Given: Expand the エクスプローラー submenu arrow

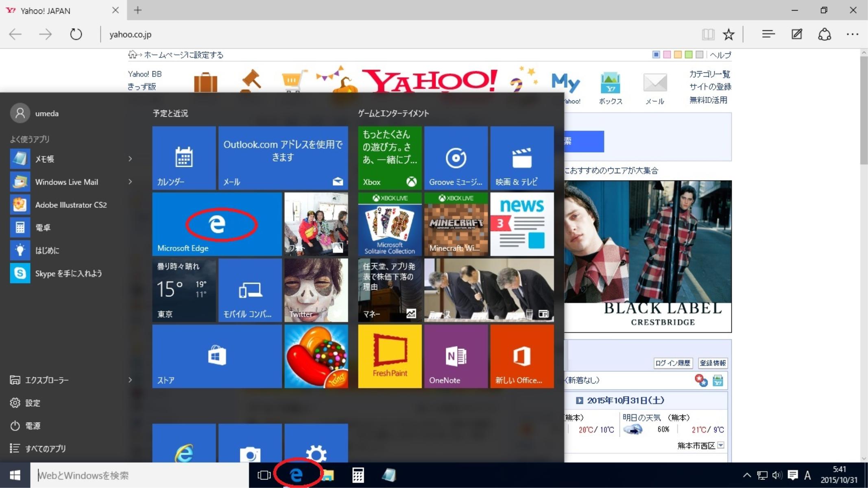Looking at the screenshot, I should pyautogui.click(x=130, y=380).
